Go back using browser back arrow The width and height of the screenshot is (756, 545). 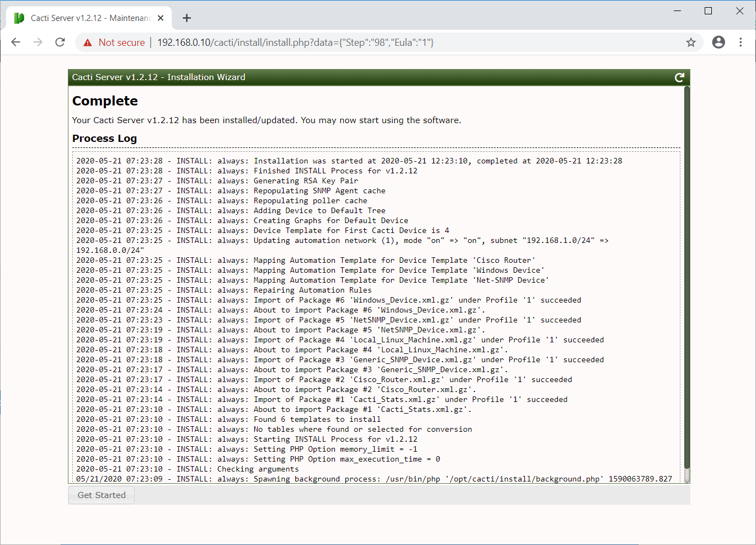point(16,43)
